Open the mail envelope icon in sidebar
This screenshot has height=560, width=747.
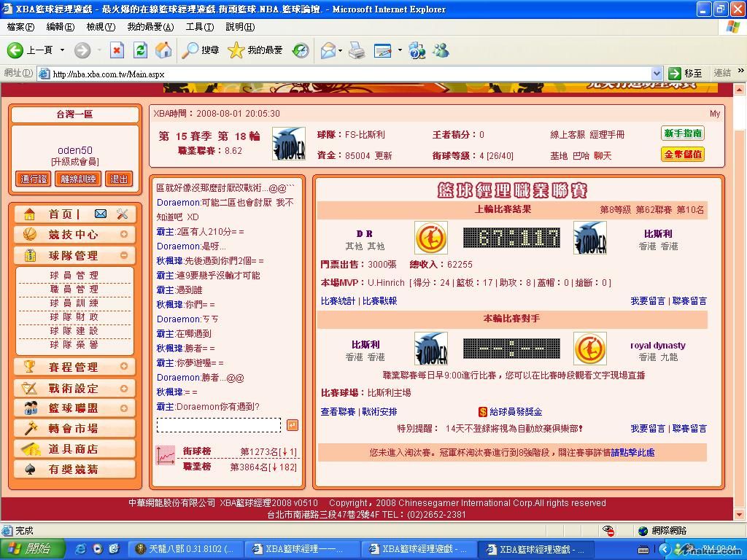click(101, 214)
